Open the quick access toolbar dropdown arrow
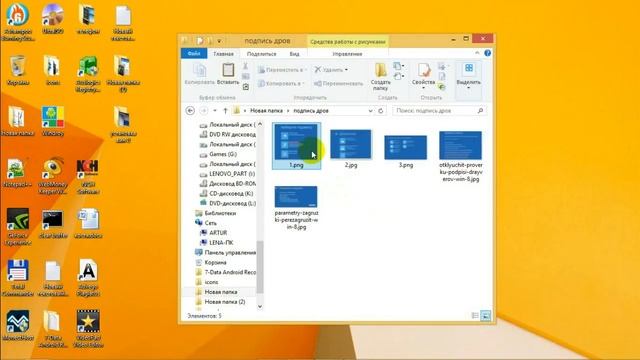Screen dimensions: 640x360 [x=219, y=41]
